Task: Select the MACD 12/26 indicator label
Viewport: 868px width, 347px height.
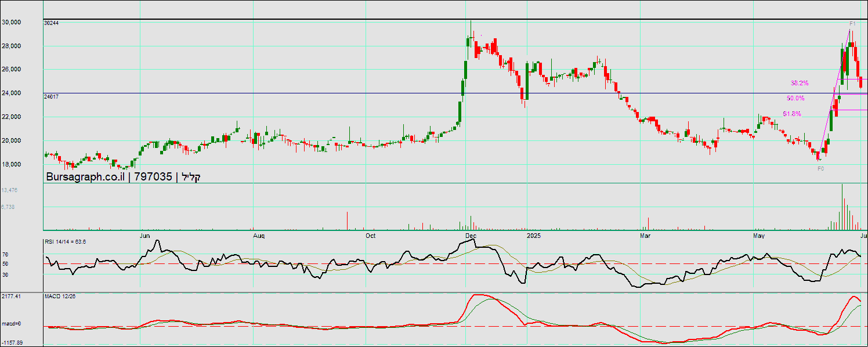Action: [x=60, y=297]
